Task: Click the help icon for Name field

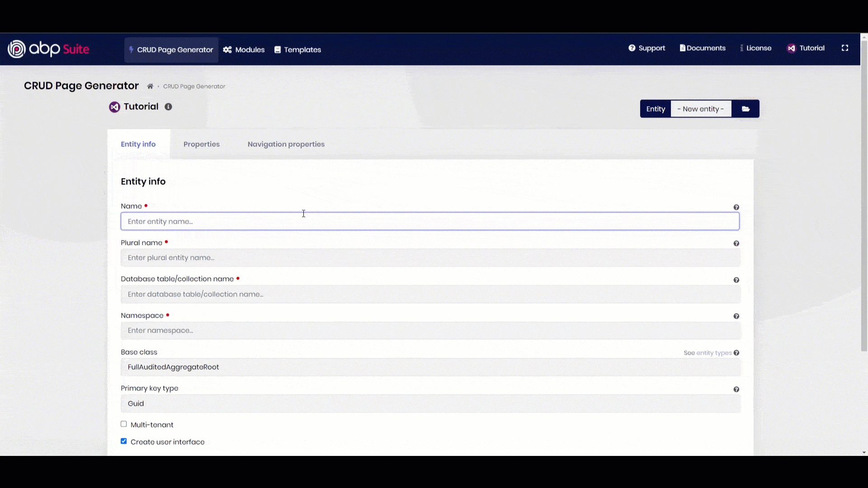Action: point(736,207)
